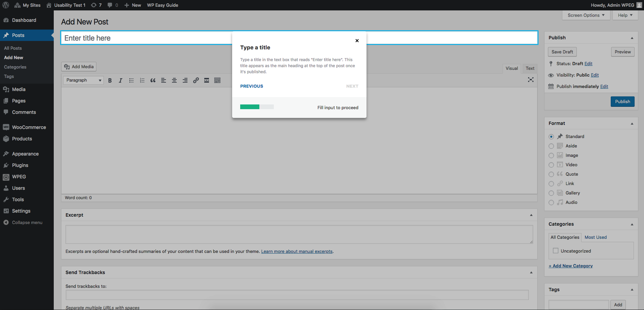Open the Help dropdown
Screen dimensions: 644x310
(625, 15)
